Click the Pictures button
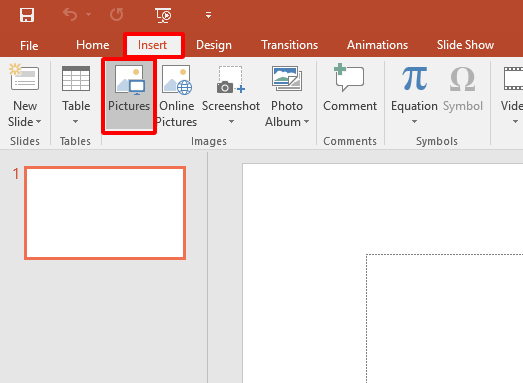 click(x=129, y=95)
